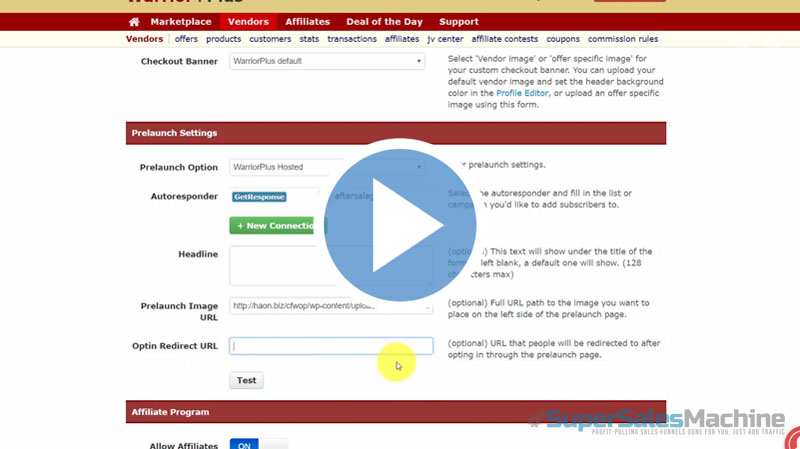Image resolution: width=800 pixels, height=449 pixels.
Task: Open the Checkout Banner dropdown
Action: pyautogui.click(x=327, y=61)
